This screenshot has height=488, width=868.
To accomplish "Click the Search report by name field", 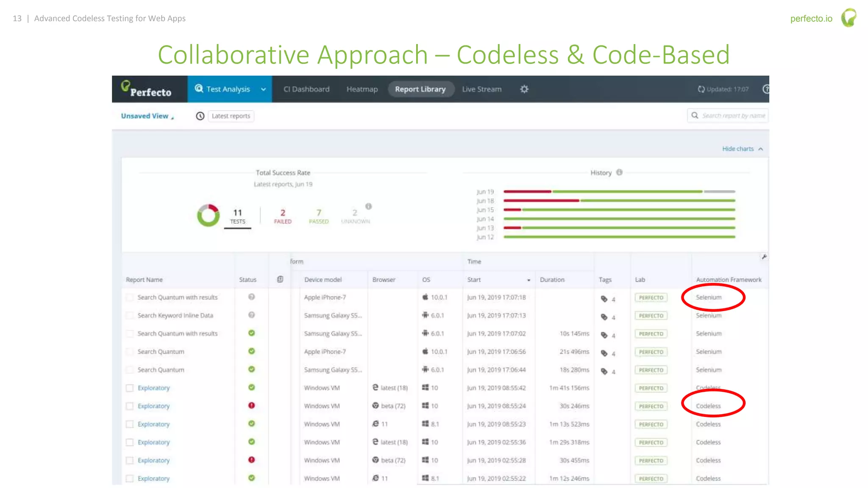I will (x=728, y=116).
